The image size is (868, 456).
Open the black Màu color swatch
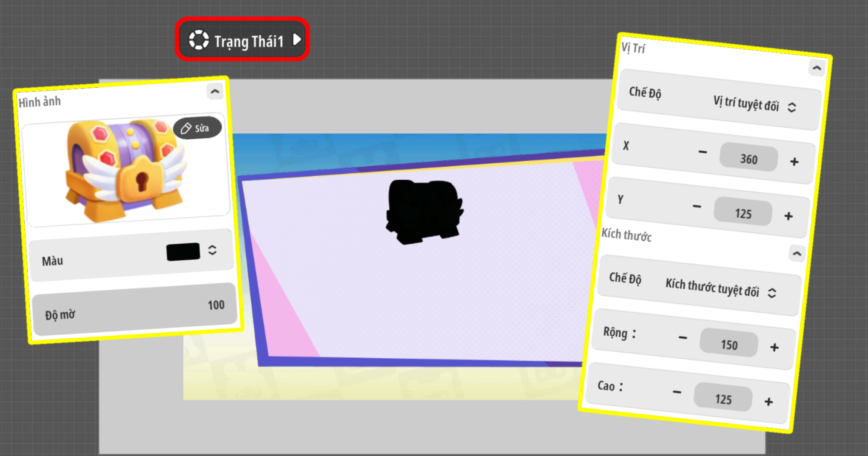point(183,252)
